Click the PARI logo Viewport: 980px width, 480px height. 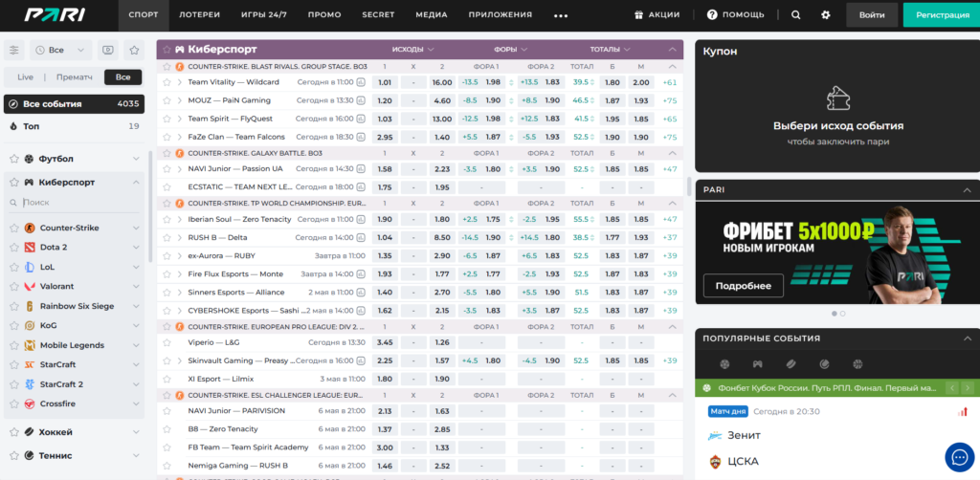(55, 15)
